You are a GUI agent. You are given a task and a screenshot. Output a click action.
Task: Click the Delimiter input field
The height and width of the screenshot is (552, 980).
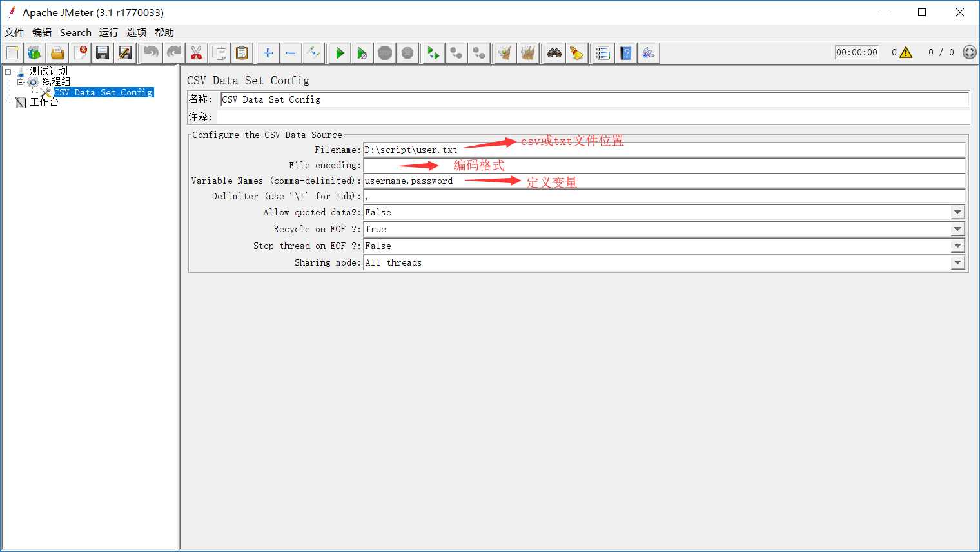[x=664, y=196]
